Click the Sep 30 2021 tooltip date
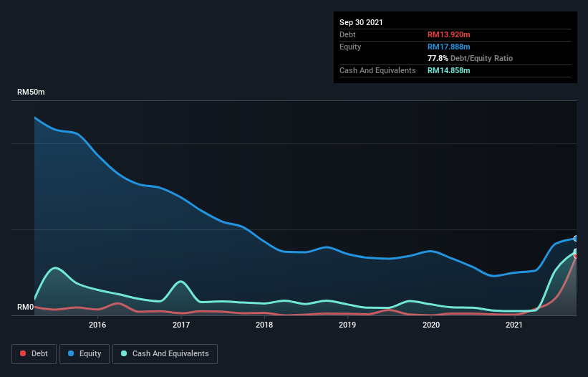Viewport: 588px width, 377px height. tap(361, 22)
